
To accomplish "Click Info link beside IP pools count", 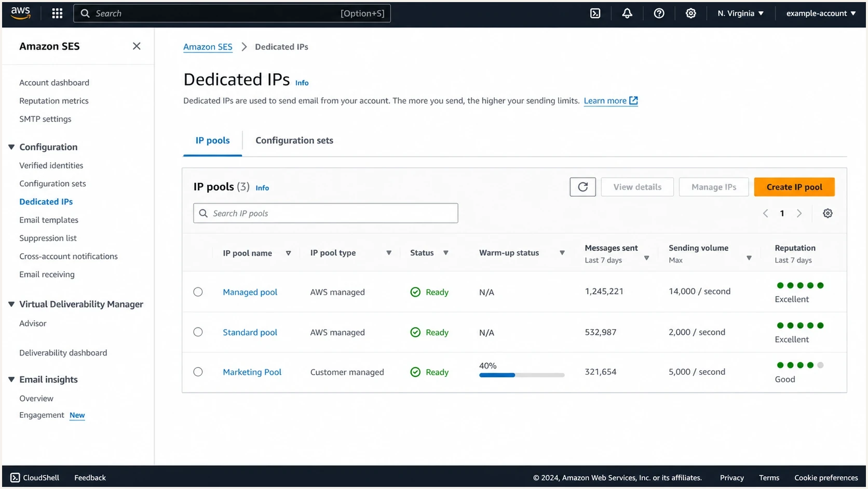I will click(262, 188).
